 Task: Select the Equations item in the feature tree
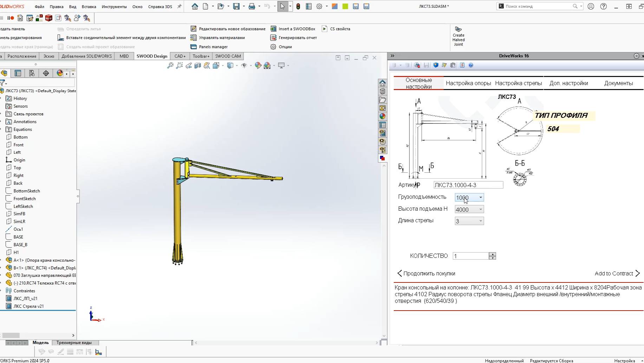(22, 129)
